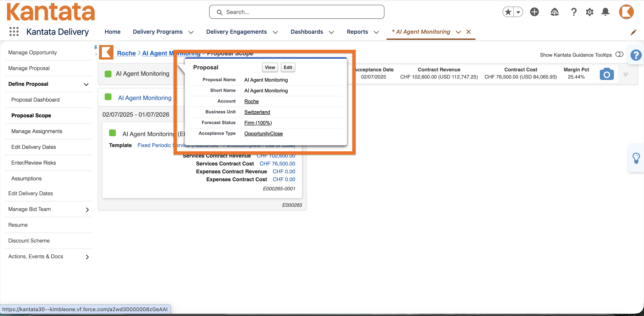Click the Roche breadcrumb link
The width and height of the screenshot is (644, 316).
point(126,53)
